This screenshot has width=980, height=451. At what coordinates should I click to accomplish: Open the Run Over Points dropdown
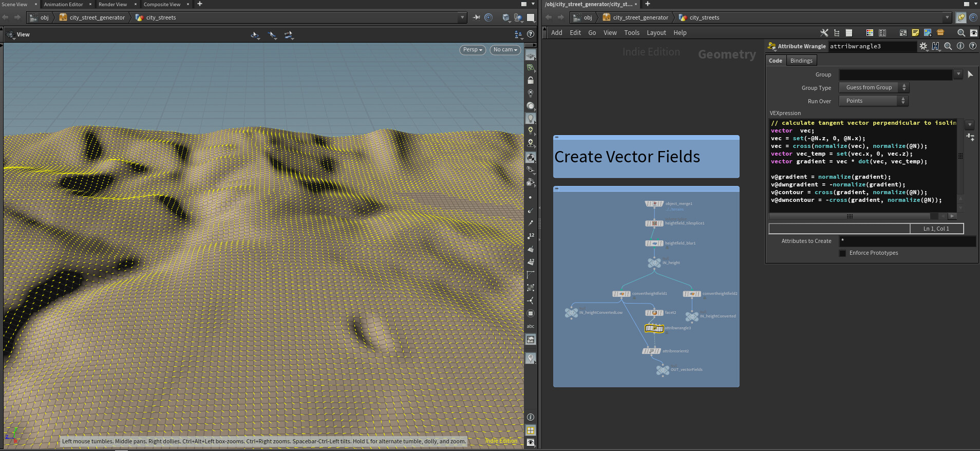click(874, 101)
